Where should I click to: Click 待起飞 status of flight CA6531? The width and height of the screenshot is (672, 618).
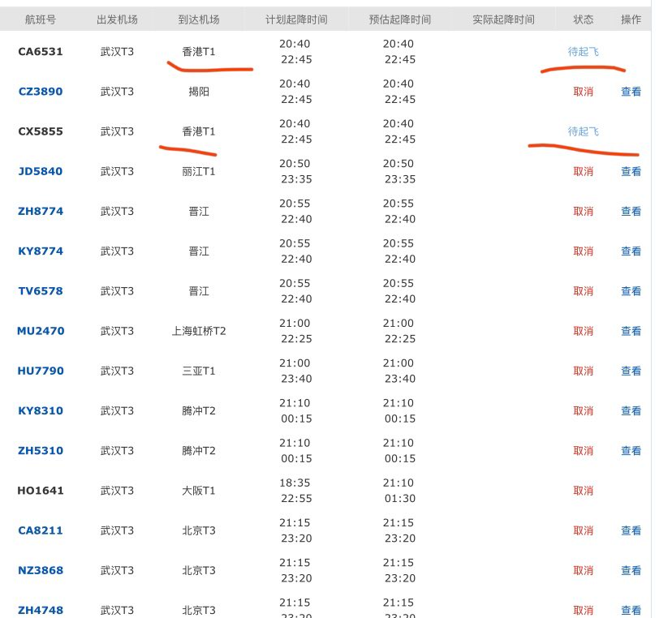(x=583, y=52)
